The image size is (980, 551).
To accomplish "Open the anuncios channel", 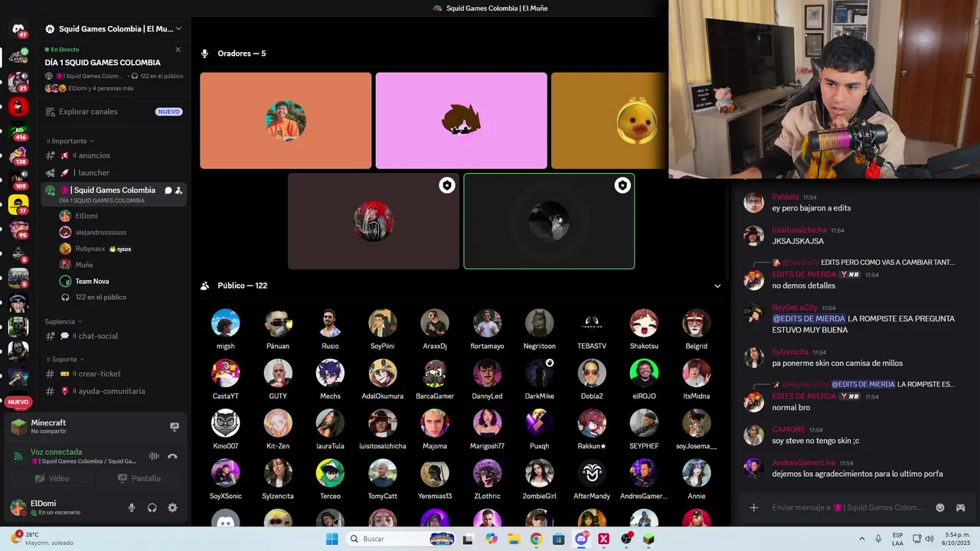I will click(113, 155).
